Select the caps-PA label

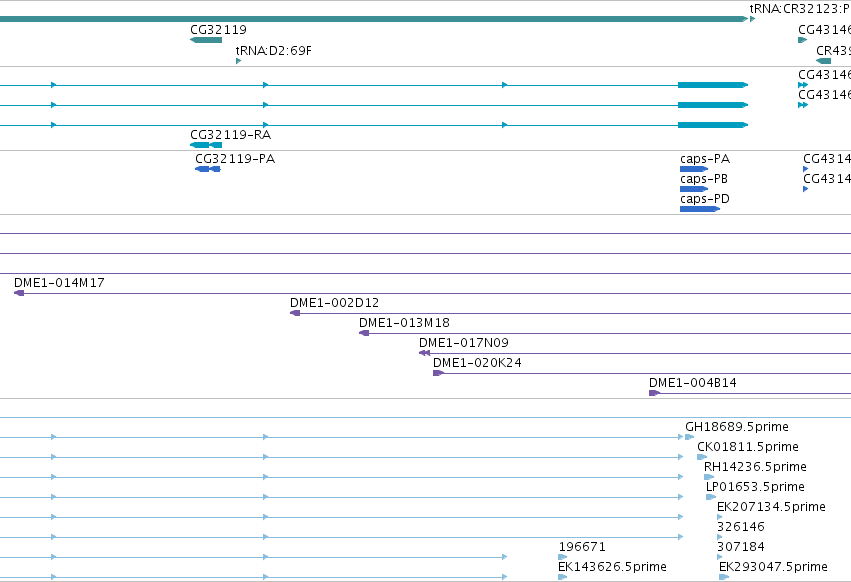[704, 159]
